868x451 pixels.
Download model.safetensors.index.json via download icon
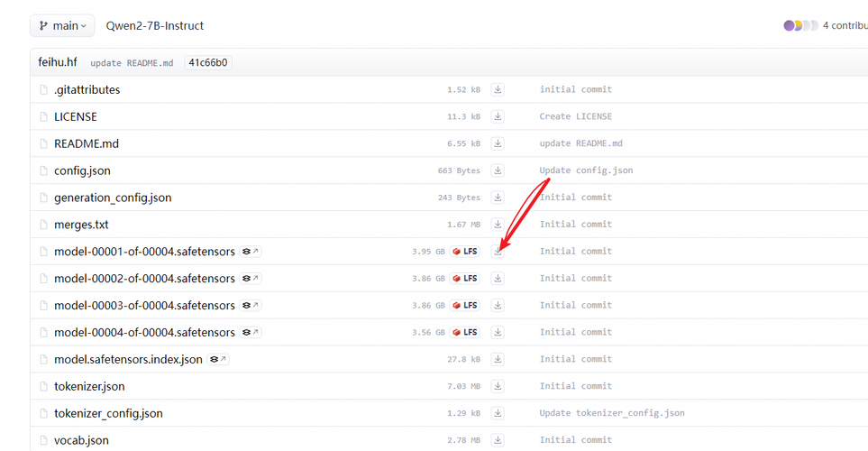(498, 359)
